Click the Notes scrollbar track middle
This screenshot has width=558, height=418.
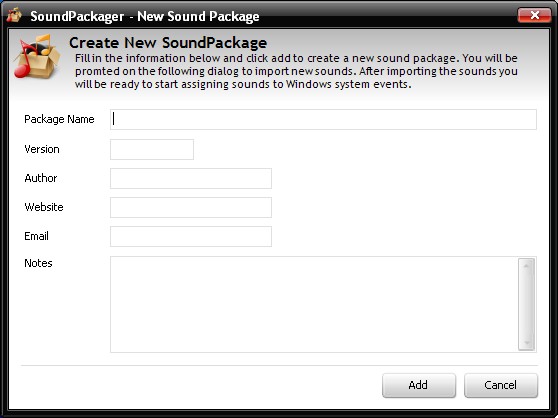click(x=527, y=305)
